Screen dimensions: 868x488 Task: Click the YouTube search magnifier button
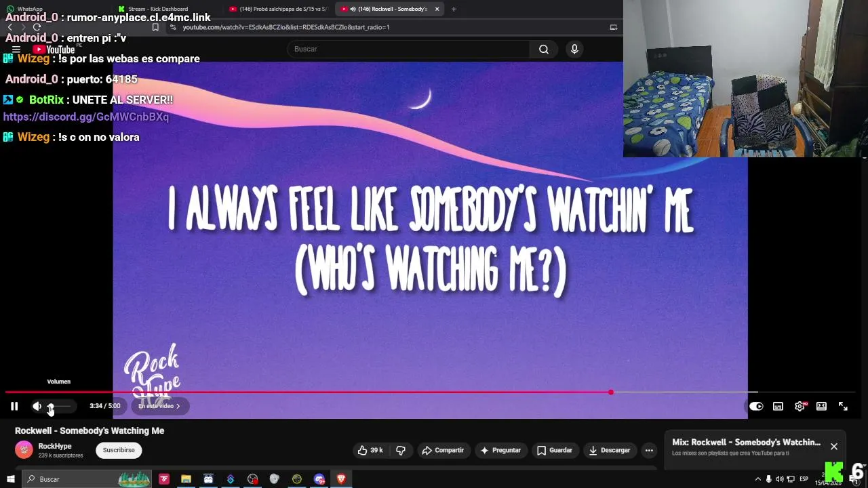(543, 49)
